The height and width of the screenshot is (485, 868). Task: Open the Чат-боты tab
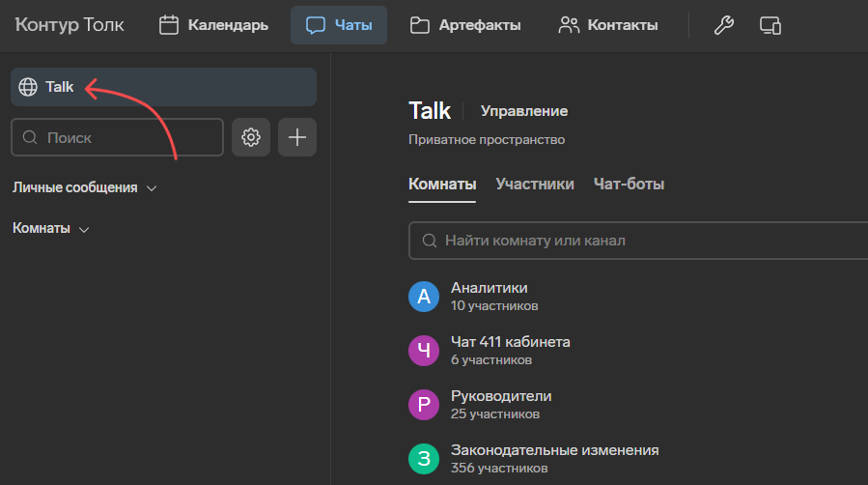[x=629, y=184]
